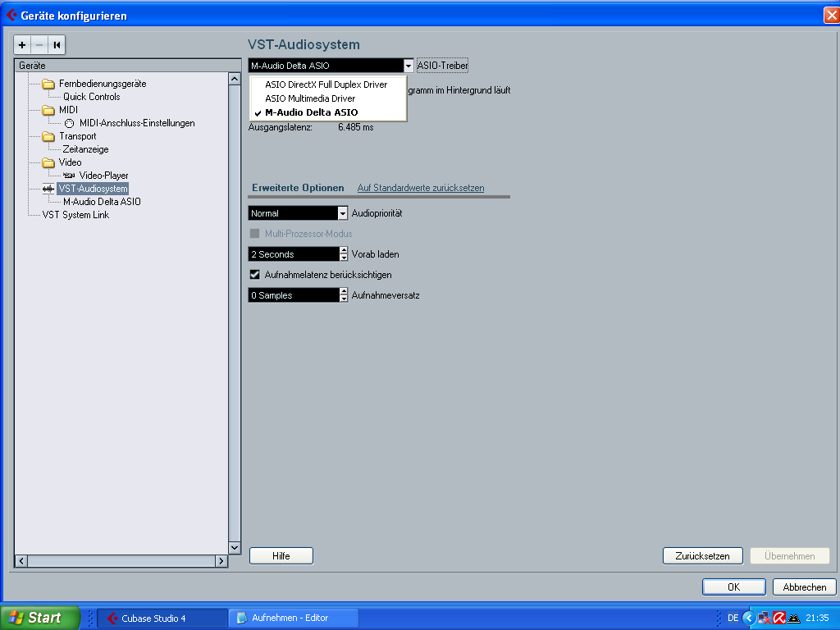Click the VST-Audiosystem waveform icon

pos(48,189)
